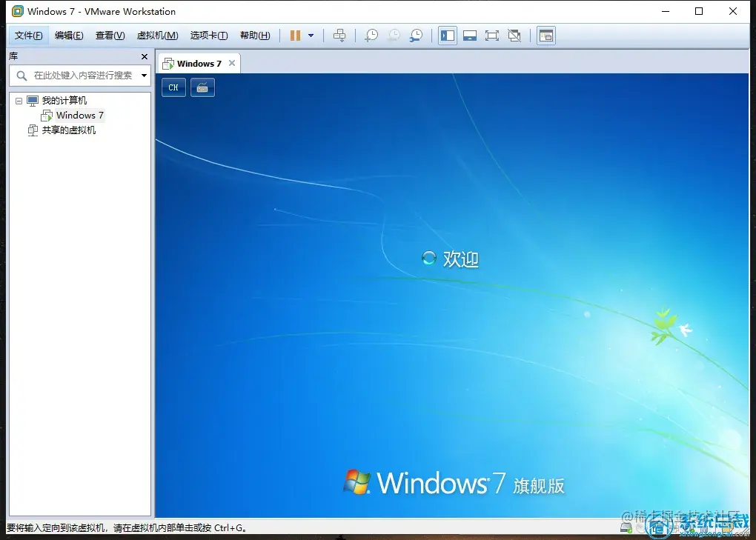Enter full screen mode
The width and height of the screenshot is (756, 540).
[492, 35]
